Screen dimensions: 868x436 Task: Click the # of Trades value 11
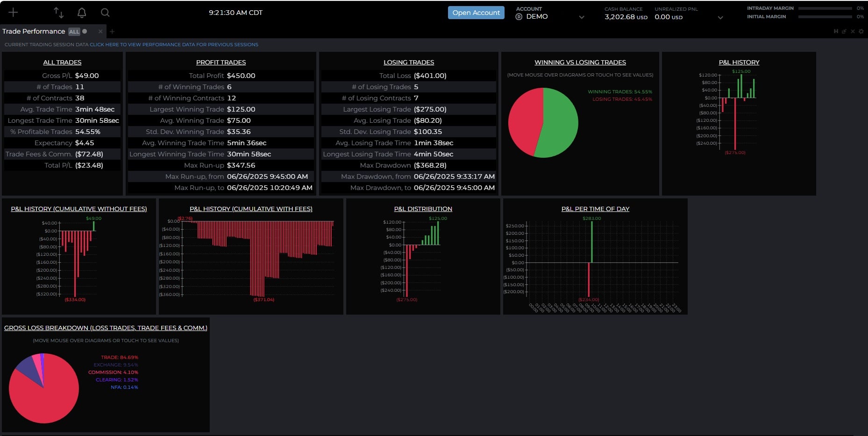[x=79, y=87]
